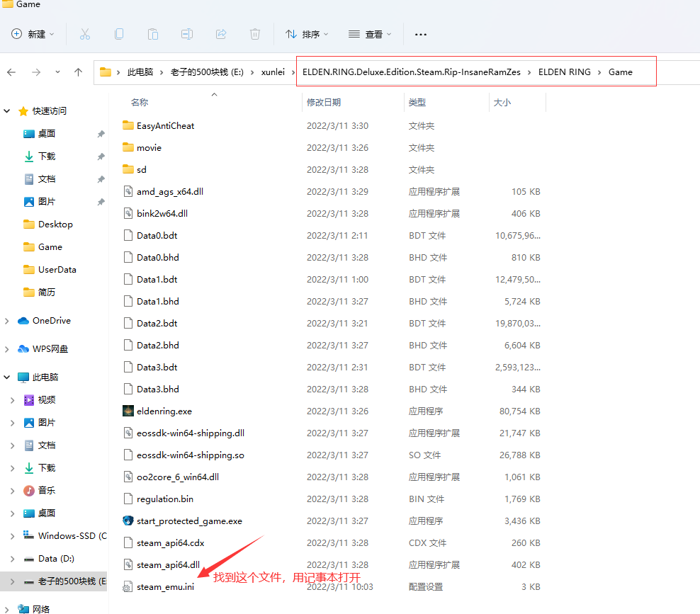
Task: Click the up-one-level arrow
Action: point(78,72)
